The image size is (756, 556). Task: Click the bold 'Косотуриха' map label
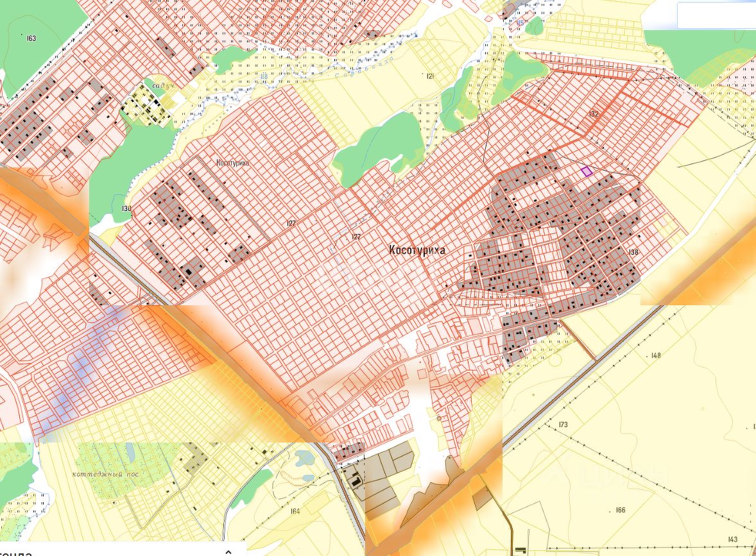pos(417,250)
